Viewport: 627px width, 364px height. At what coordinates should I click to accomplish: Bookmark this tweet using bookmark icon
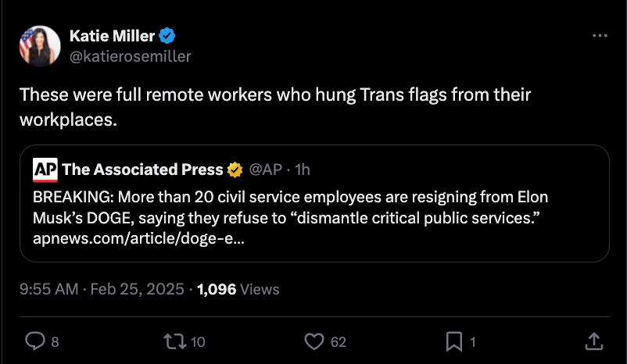[x=454, y=342]
